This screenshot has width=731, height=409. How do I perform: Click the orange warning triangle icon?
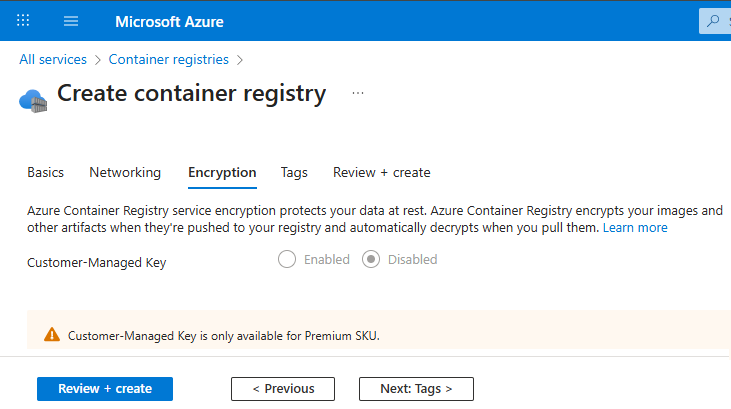pos(52,335)
